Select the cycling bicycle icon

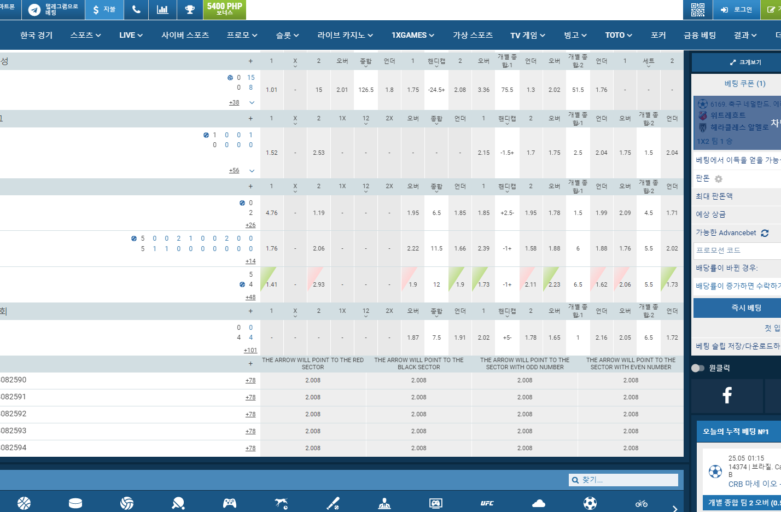click(642, 503)
